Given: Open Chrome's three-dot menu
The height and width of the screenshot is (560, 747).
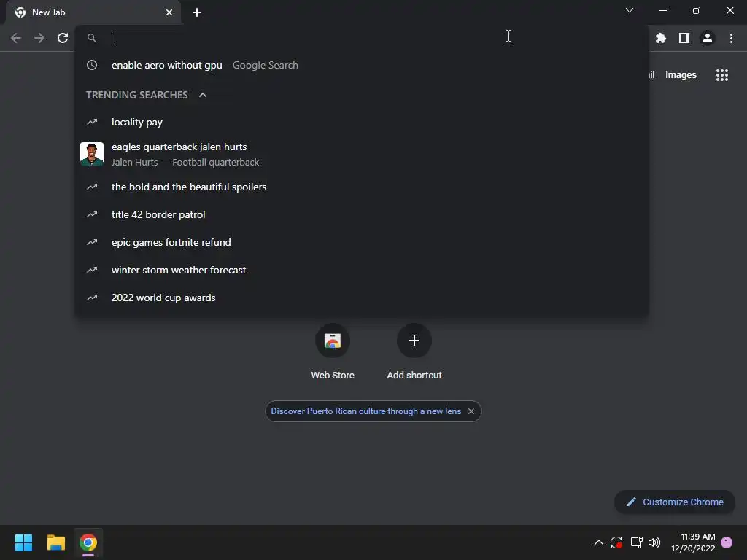Looking at the screenshot, I should [731, 38].
